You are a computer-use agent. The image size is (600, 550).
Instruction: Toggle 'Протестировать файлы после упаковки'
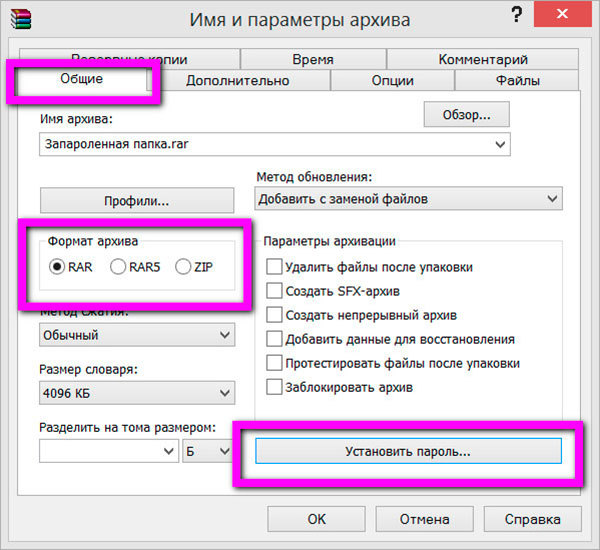coord(274,363)
